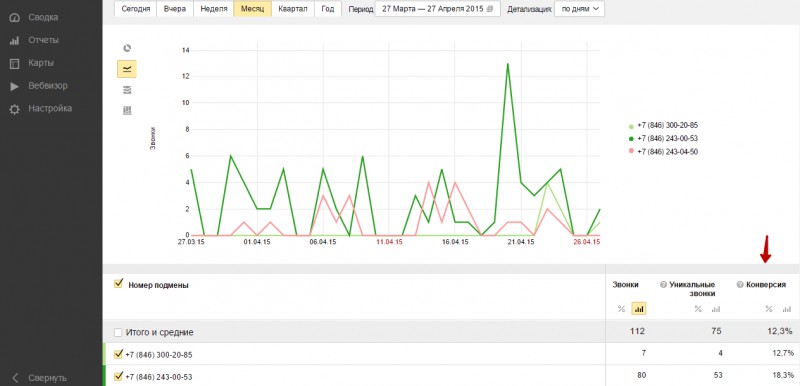This screenshot has width=800, height=386.
Task: Click unique calls value 53
Action: 717,376
